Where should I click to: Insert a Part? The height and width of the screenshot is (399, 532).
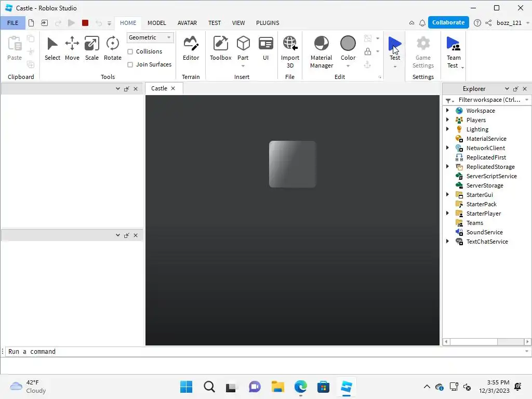click(x=243, y=47)
